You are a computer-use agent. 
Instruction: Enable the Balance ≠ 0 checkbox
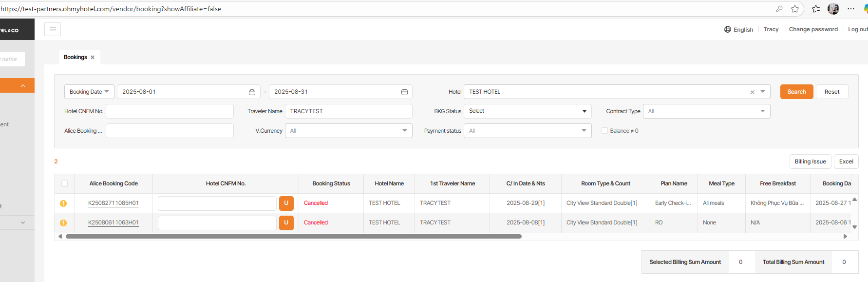tap(604, 131)
